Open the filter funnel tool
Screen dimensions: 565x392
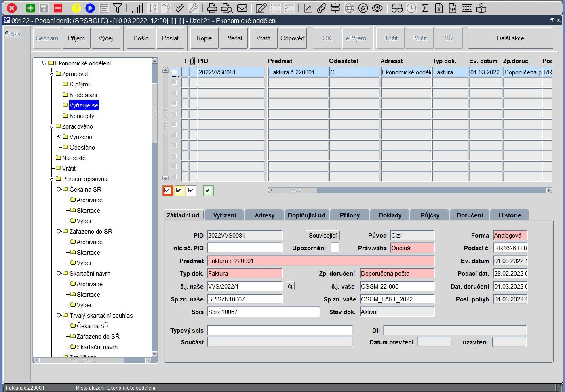(118, 8)
